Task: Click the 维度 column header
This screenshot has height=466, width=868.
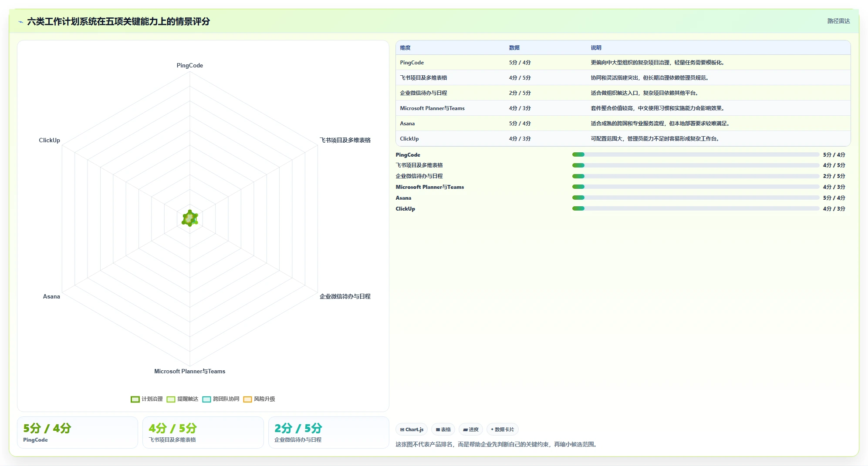Action: click(x=405, y=48)
